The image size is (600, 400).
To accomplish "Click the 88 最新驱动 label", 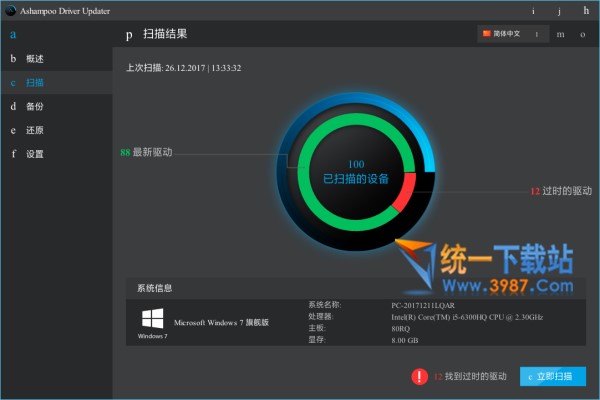I will coord(146,153).
